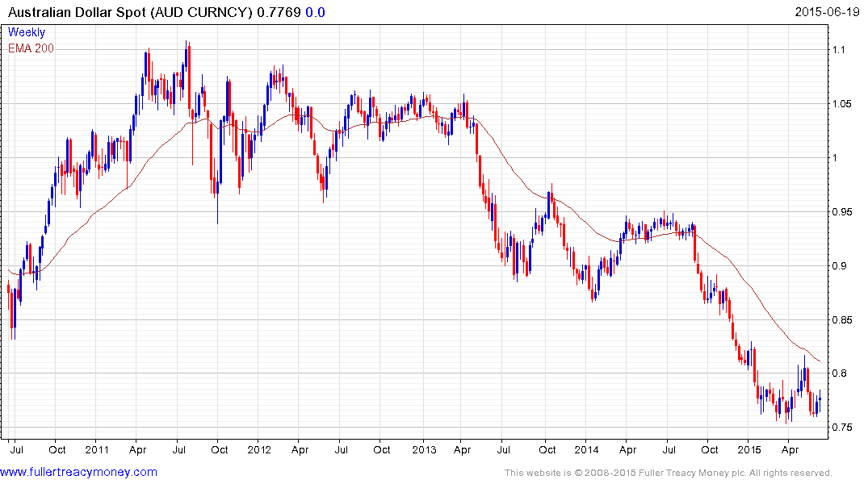Click the '2012' year label on the time axis
This screenshot has height=484, width=868.
[x=259, y=449]
